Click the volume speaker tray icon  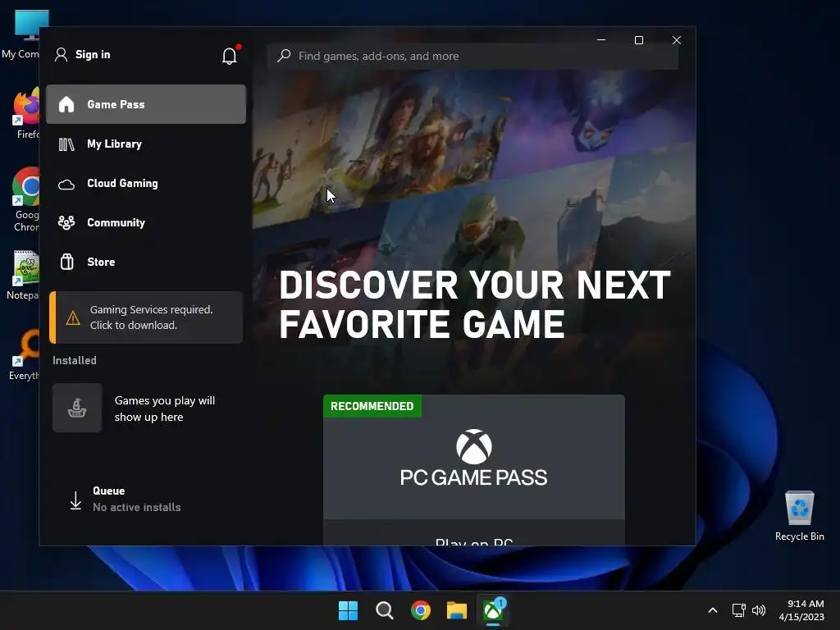tap(759, 610)
